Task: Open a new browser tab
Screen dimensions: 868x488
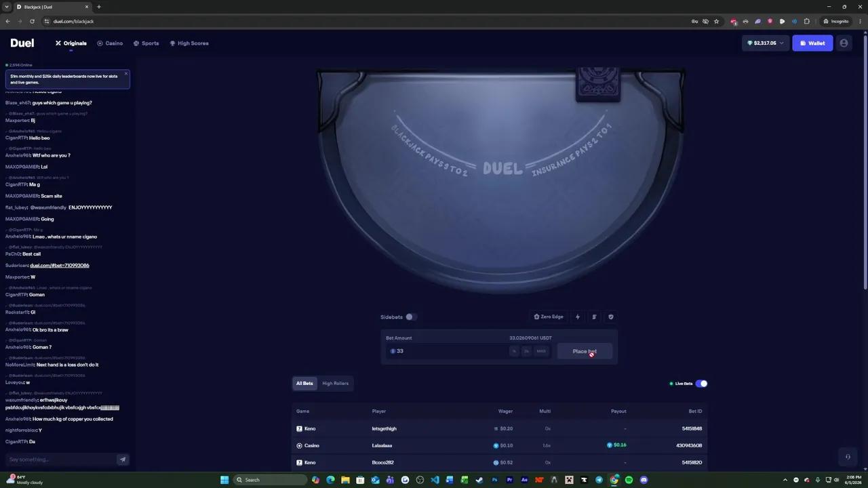Action: (x=99, y=7)
